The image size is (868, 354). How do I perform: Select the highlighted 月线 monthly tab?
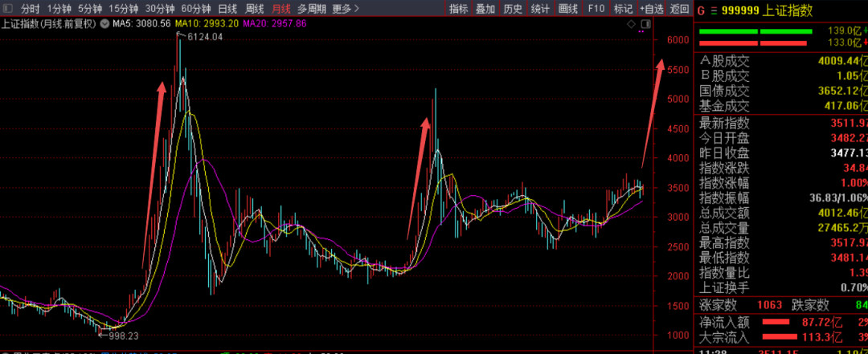click(281, 9)
